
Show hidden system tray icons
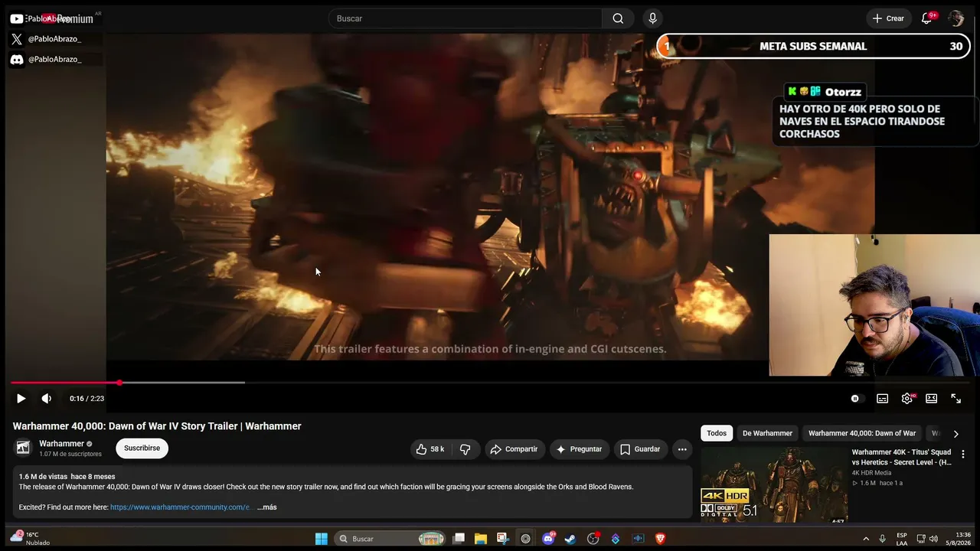click(x=866, y=539)
